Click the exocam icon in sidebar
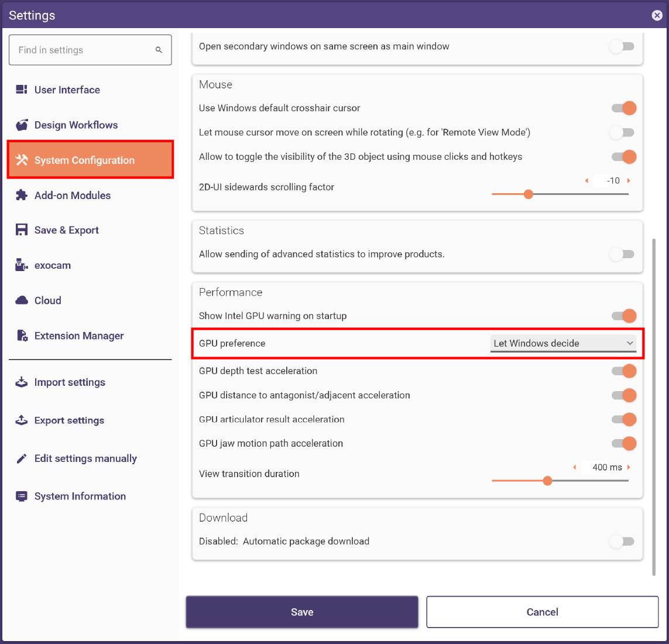Viewport: 669px width, 644px height. click(x=21, y=265)
